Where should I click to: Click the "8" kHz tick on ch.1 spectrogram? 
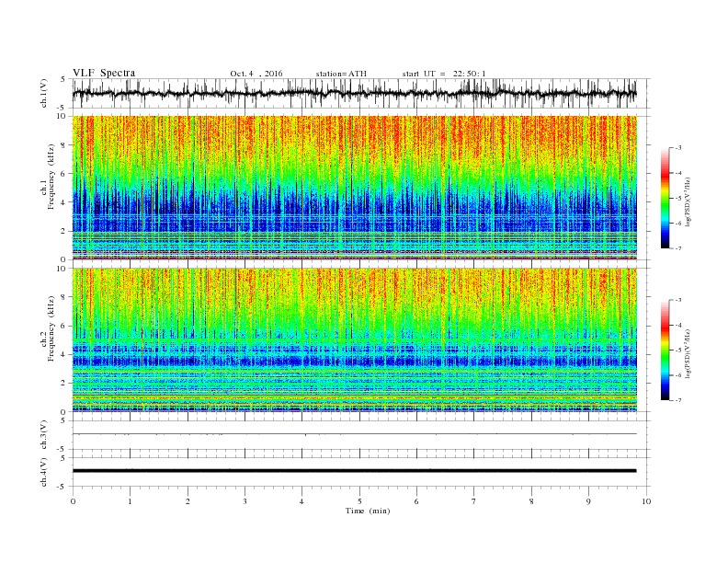pos(63,145)
